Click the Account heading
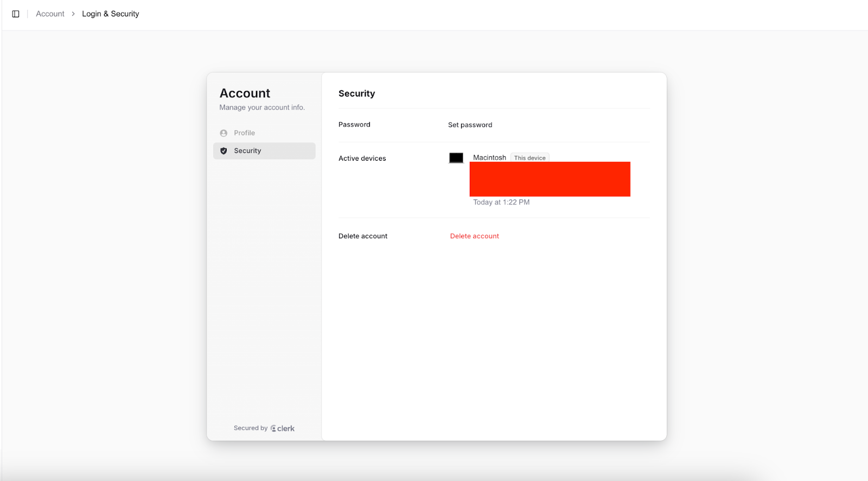The width and height of the screenshot is (868, 481). point(245,93)
